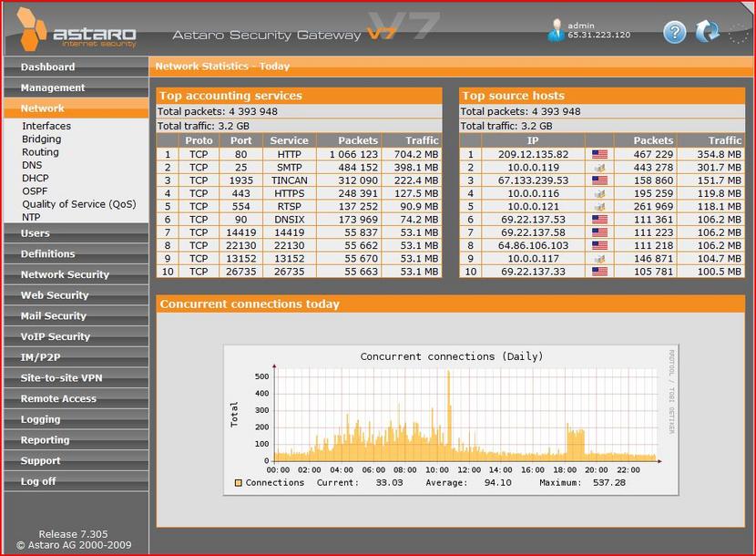Viewport: 756px width, 556px height.
Task: Open the VoIP Security menu
Action: pyautogui.click(x=77, y=337)
